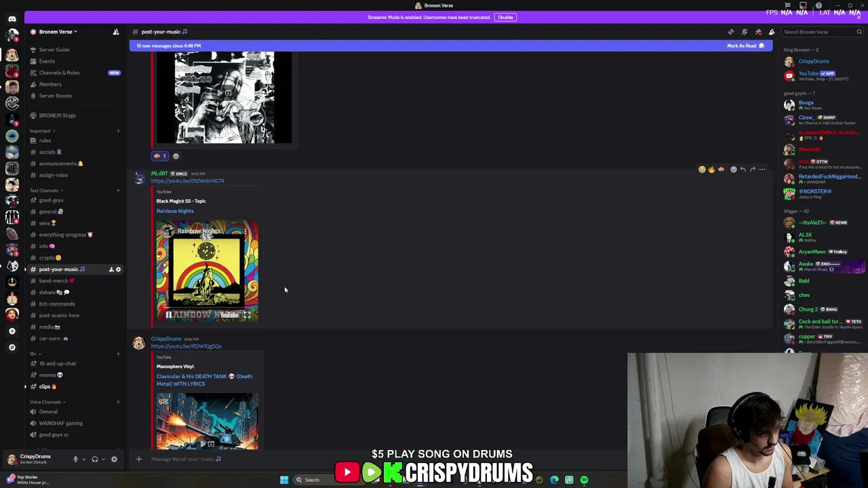Image resolution: width=868 pixels, height=488 pixels.
Task: Open CrispyDrums posted youtu.be link
Action: click(186, 346)
